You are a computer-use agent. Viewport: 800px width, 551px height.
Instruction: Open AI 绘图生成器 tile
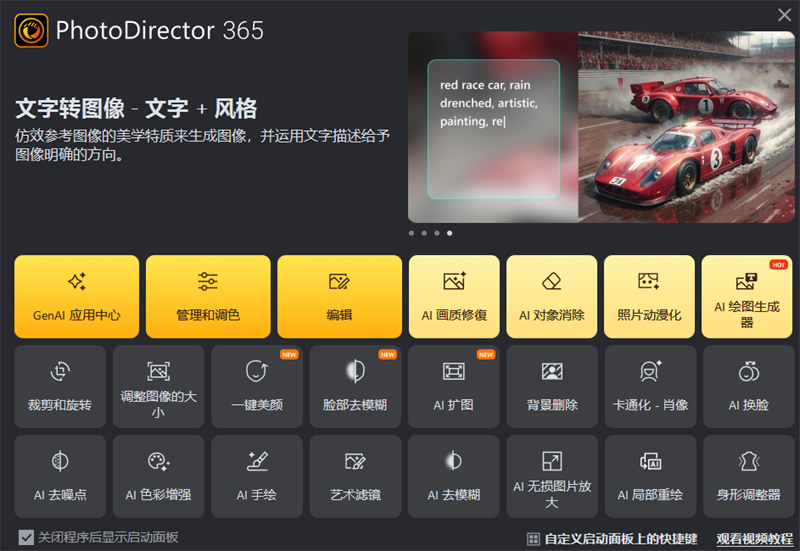click(x=747, y=296)
